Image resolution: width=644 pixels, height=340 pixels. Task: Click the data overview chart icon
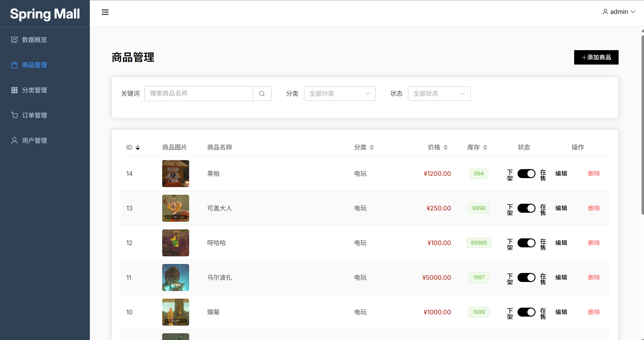14,40
